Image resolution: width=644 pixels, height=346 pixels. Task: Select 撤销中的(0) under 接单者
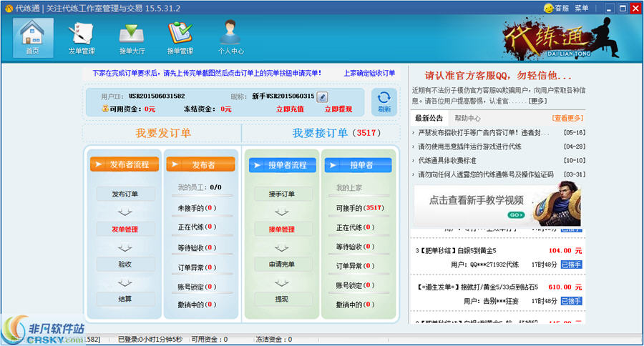coord(356,305)
